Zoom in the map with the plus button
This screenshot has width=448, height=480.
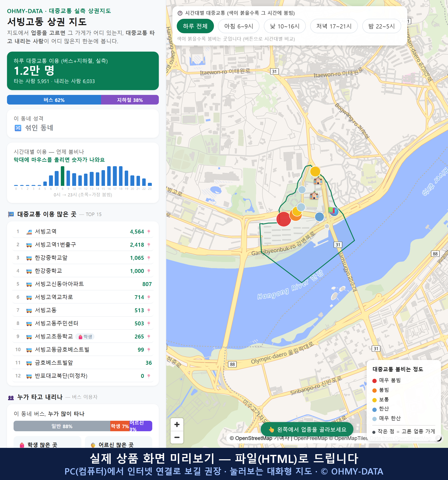pos(177,424)
